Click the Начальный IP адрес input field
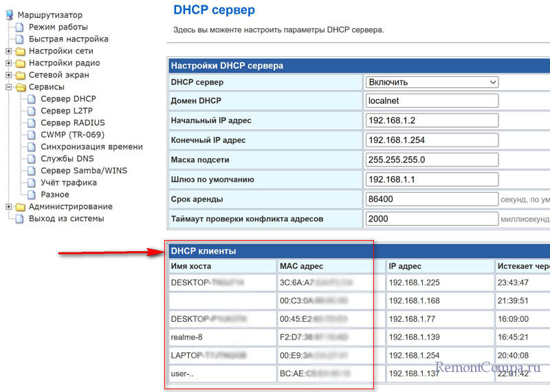550x392 pixels. pyautogui.click(x=432, y=120)
